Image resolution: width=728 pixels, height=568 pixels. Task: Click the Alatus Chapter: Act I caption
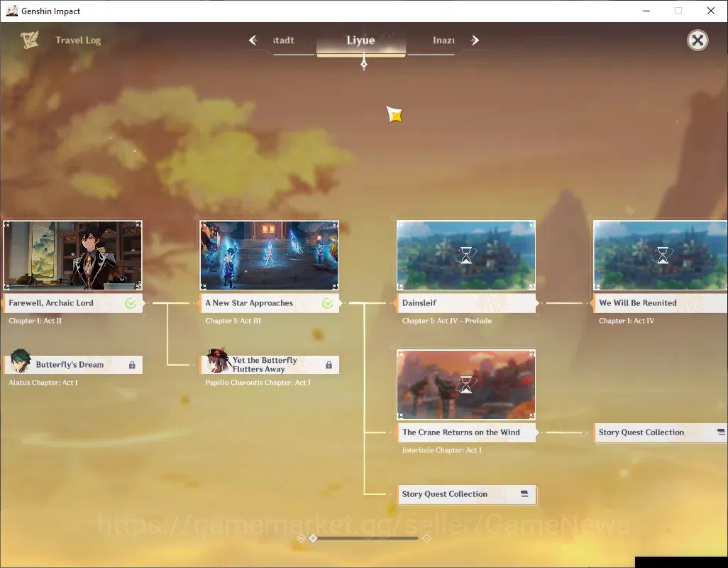pos(43,383)
